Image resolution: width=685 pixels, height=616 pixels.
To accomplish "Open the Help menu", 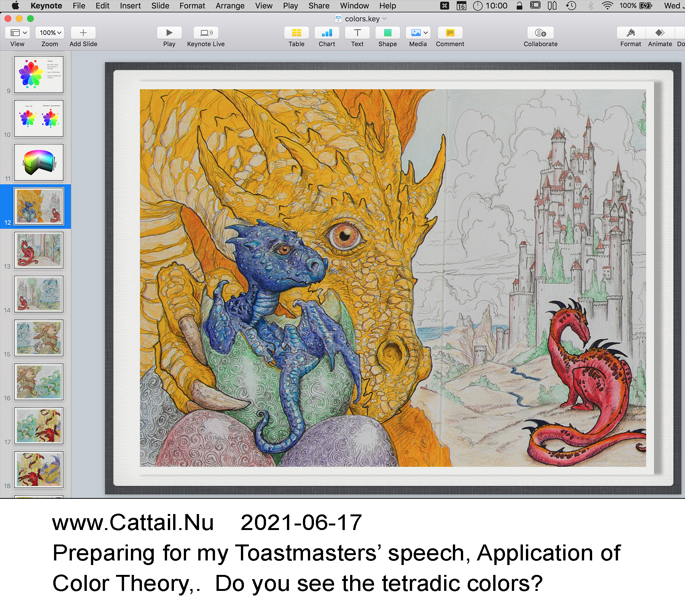I will coord(387,6).
